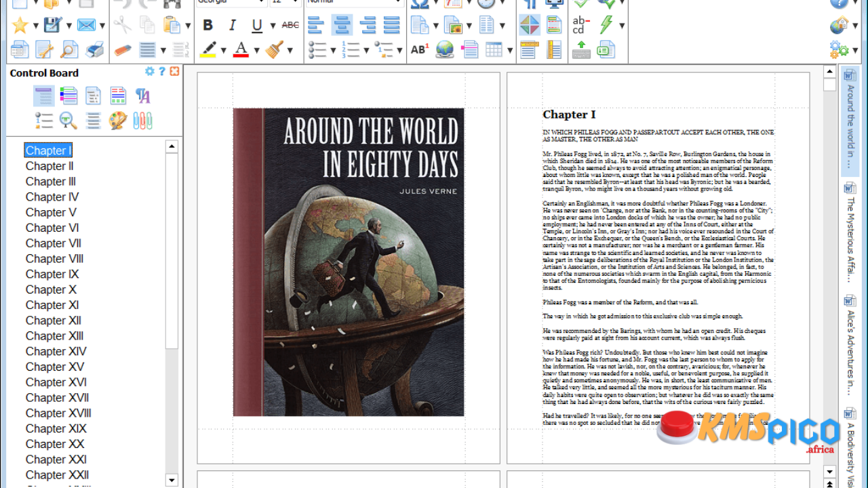Click the eraser clear formatting icon

click(123, 49)
